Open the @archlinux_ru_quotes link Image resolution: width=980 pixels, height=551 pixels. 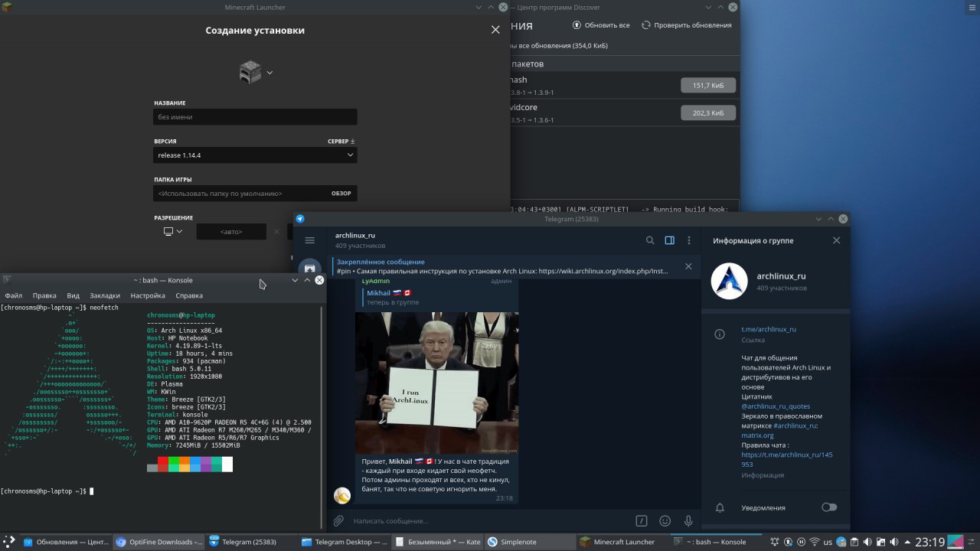776,406
